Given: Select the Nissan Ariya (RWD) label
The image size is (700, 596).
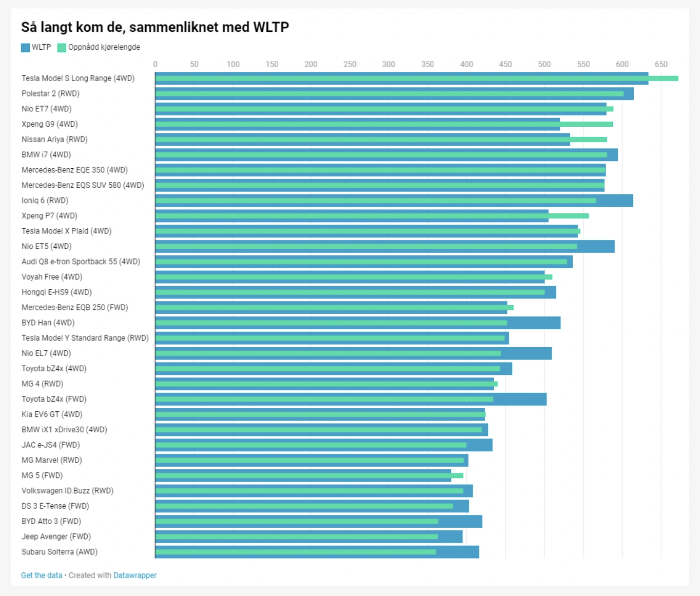Looking at the screenshot, I should point(54,140).
